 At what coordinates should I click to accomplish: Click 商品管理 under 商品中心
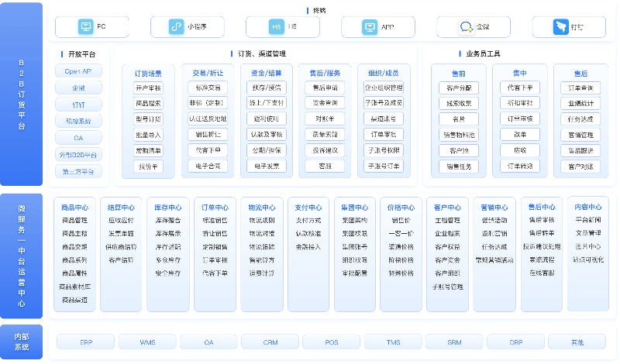[x=74, y=221]
